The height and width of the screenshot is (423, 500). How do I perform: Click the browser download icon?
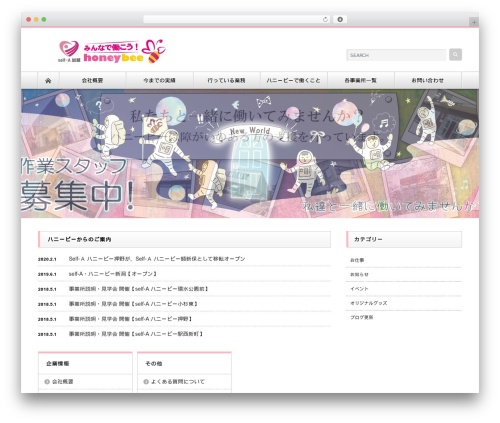(x=340, y=19)
